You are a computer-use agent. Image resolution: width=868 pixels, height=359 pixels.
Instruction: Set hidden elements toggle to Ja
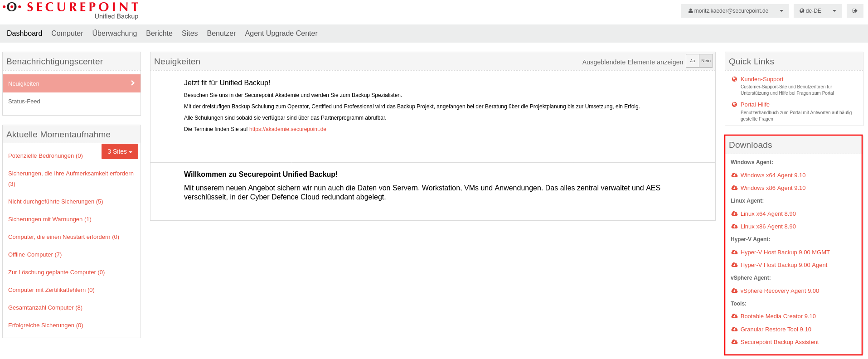click(692, 61)
